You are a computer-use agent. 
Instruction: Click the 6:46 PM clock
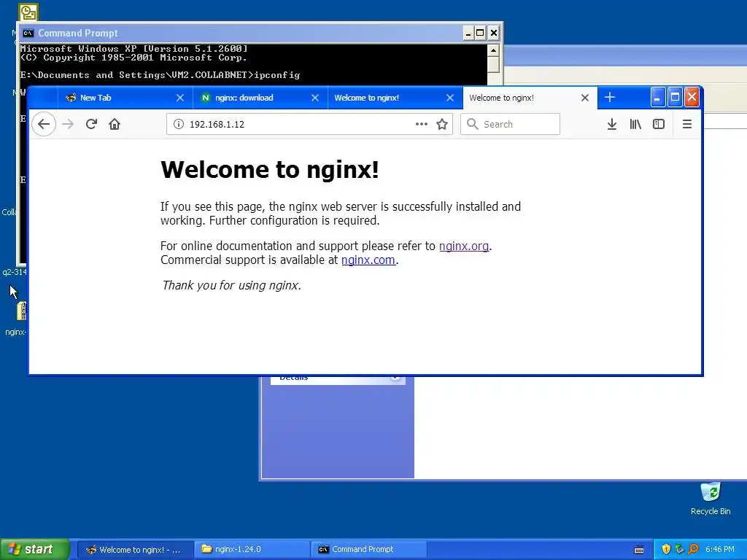[x=720, y=550]
